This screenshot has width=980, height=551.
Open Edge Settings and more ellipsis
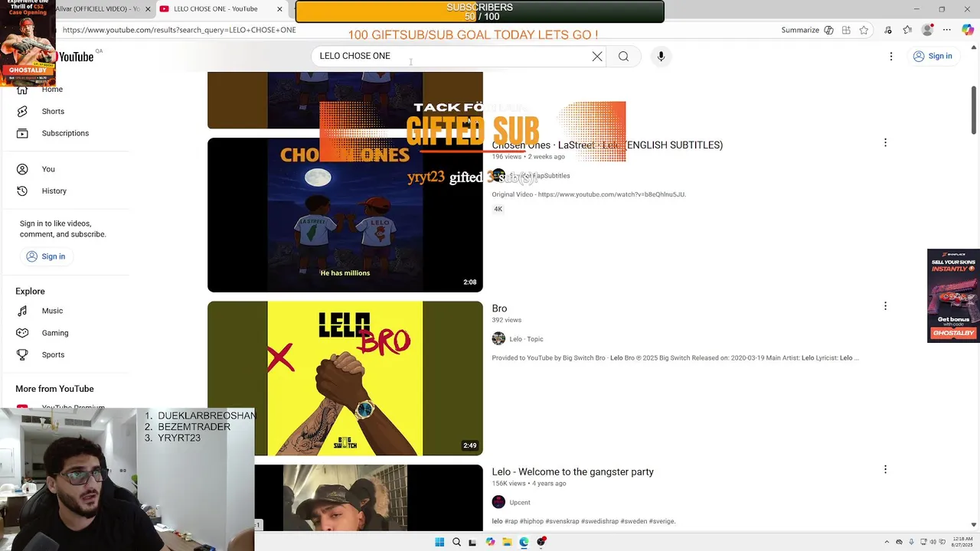pyautogui.click(x=947, y=30)
